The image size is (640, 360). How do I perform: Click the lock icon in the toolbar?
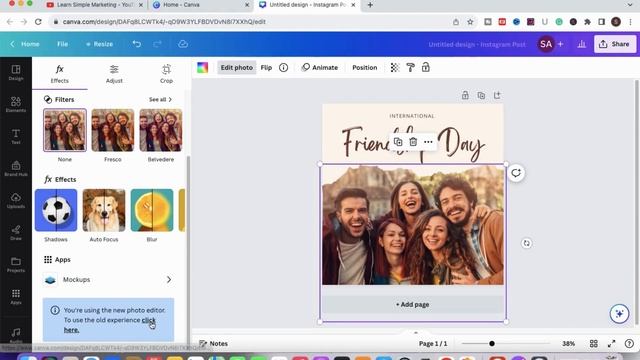pyautogui.click(x=426, y=67)
